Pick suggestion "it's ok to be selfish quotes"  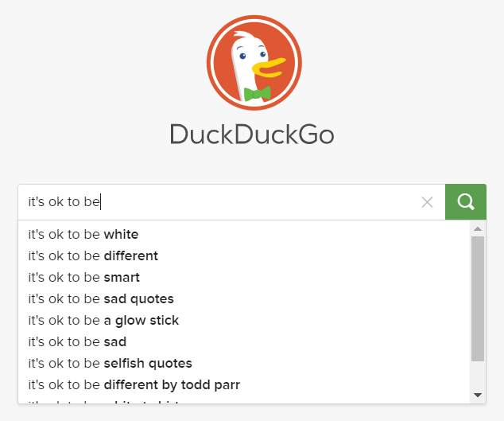click(244, 364)
